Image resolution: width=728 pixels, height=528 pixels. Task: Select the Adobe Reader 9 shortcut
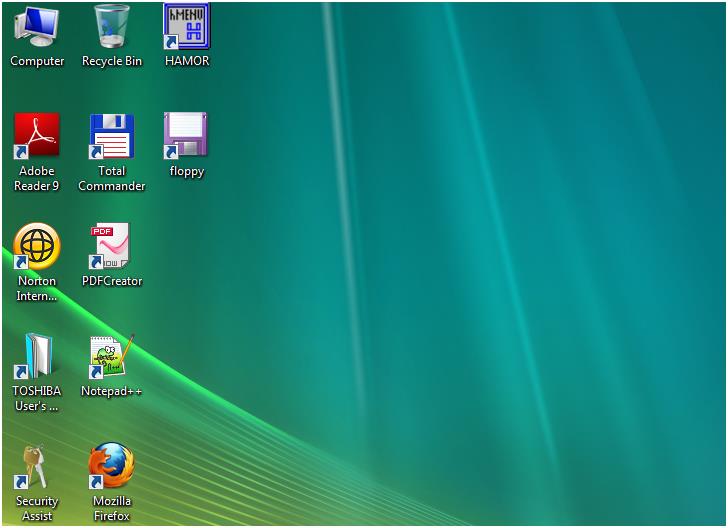click(x=37, y=136)
